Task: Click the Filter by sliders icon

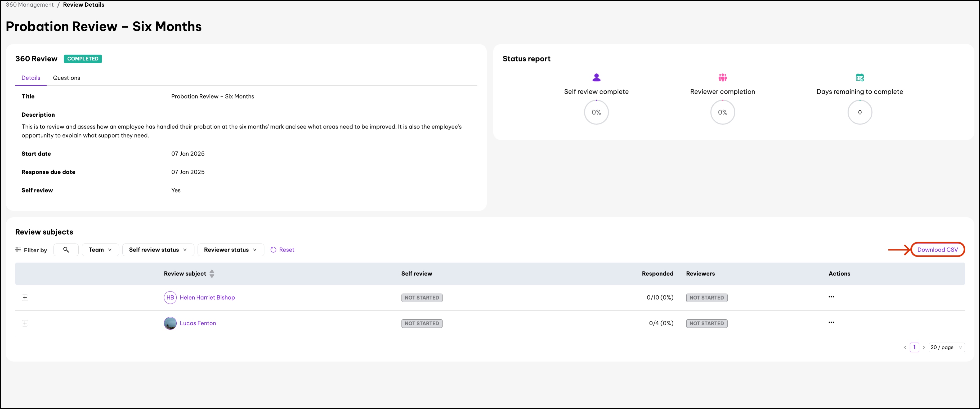Action: [18, 250]
